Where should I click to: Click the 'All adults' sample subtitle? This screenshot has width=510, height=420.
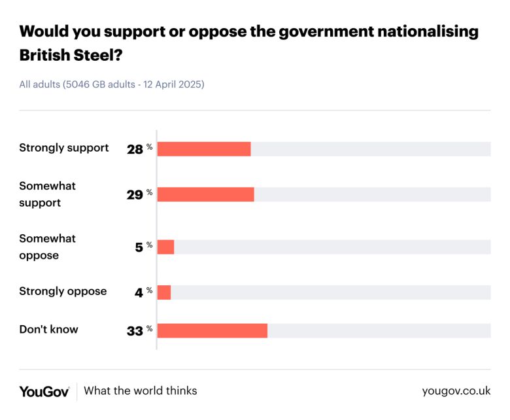click(111, 84)
